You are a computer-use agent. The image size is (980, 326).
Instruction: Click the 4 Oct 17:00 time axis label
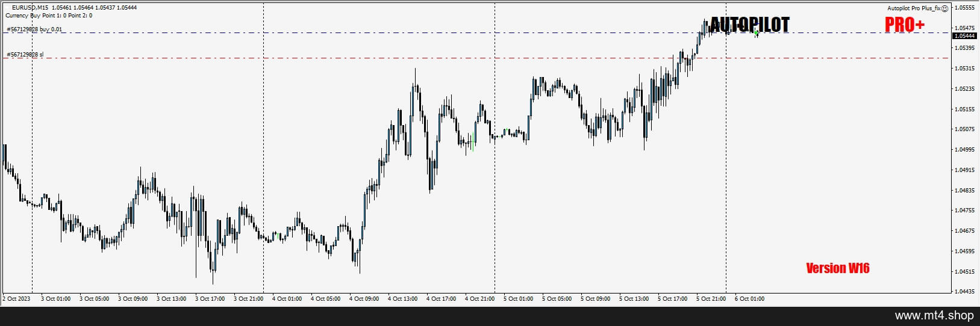(x=441, y=299)
